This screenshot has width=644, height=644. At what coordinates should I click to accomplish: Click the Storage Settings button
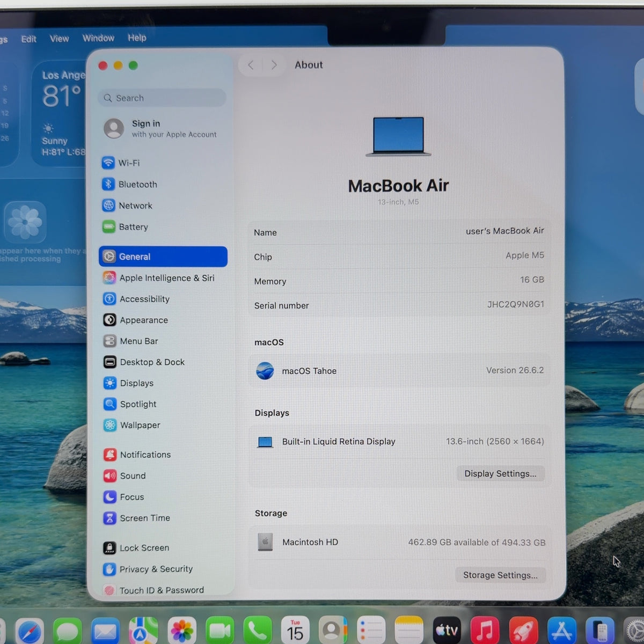500,575
